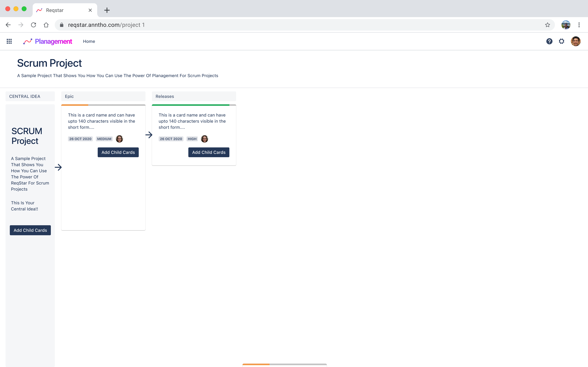This screenshot has width=588, height=367.
Task: Open the help question mark icon
Action: [549, 41]
